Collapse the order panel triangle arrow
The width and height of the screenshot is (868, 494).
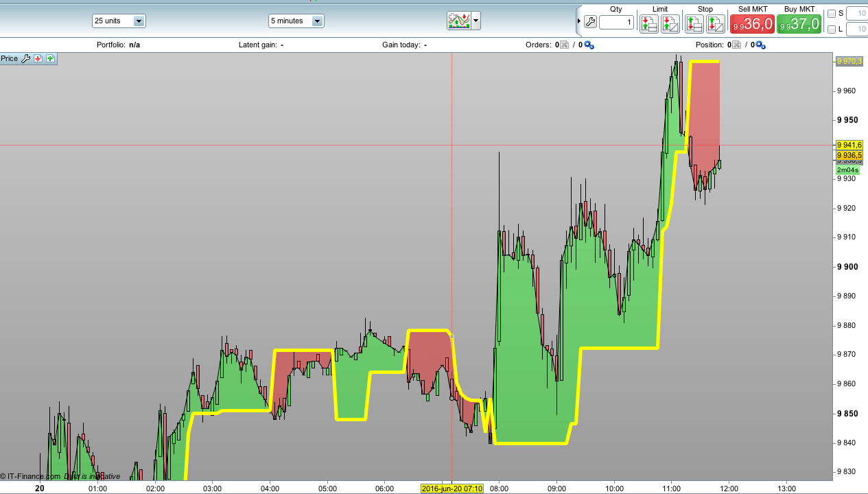578,22
